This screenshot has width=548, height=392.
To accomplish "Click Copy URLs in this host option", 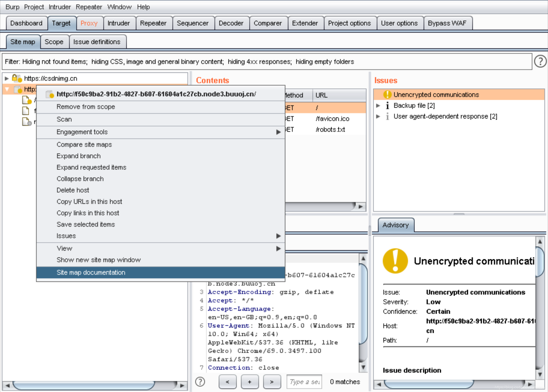I will coord(89,201).
